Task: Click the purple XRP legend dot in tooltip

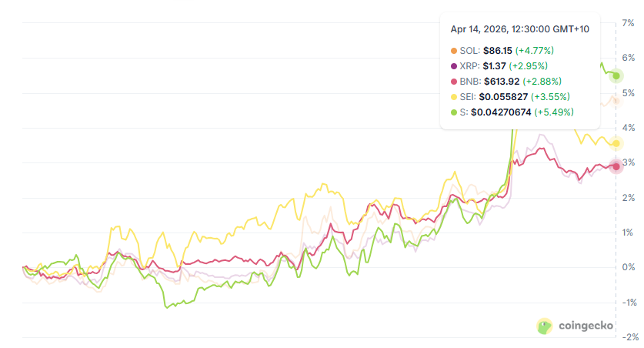Action: [454, 66]
